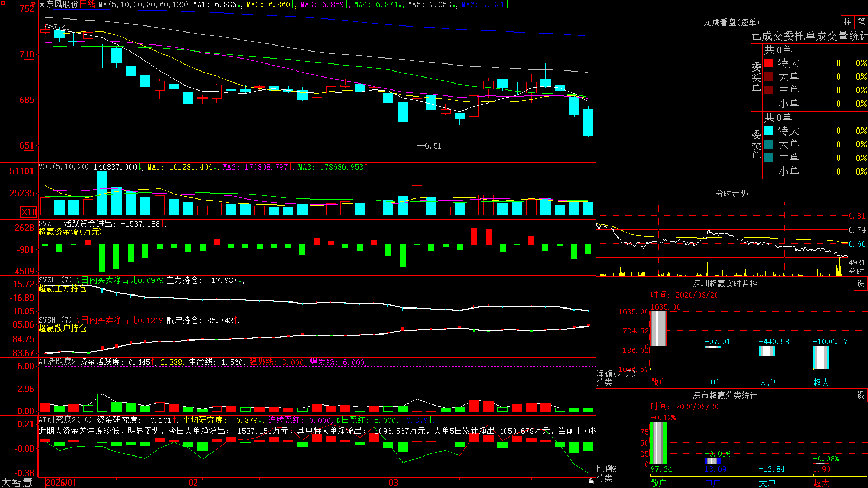Click the 爆发线: 6.000 label

(x=338, y=362)
